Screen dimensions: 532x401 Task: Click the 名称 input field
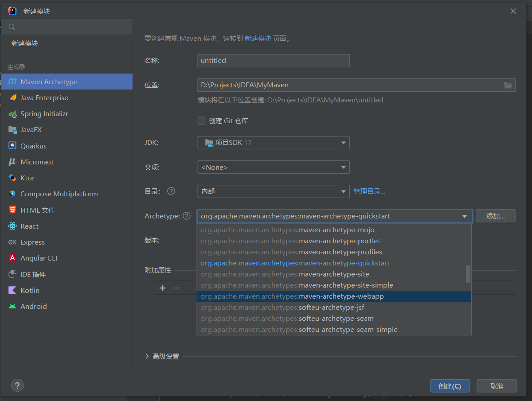point(273,61)
